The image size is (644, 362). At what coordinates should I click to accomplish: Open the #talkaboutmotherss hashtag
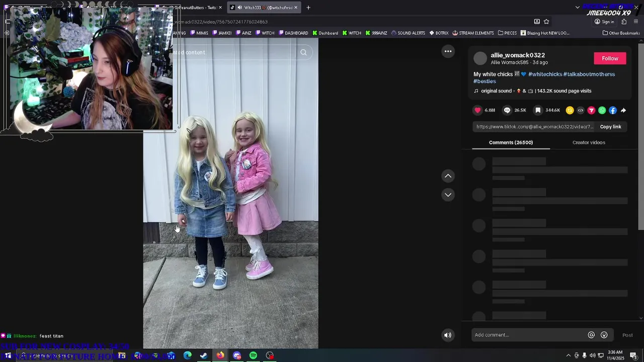tap(589, 74)
